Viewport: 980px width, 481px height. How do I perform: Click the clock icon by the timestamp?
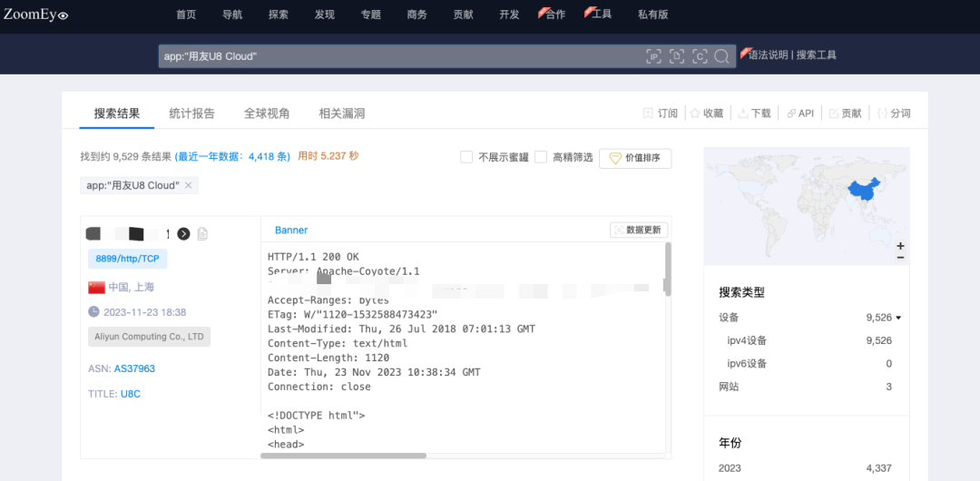pyautogui.click(x=93, y=311)
